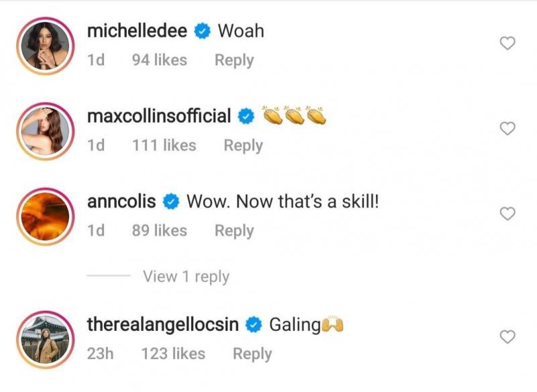This screenshot has height=392, width=537.
Task: Like maxcollinsofficial's clapping comment
Action: click(x=509, y=128)
